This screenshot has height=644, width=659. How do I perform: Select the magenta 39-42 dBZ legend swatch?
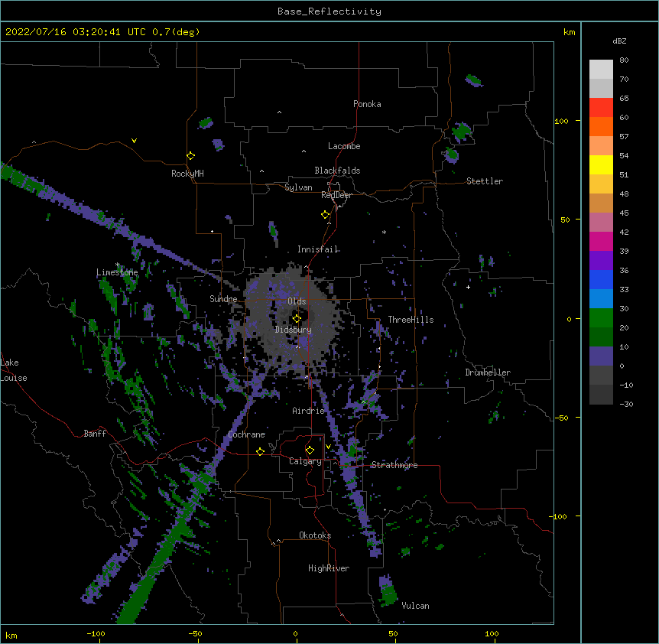[601, 241]
